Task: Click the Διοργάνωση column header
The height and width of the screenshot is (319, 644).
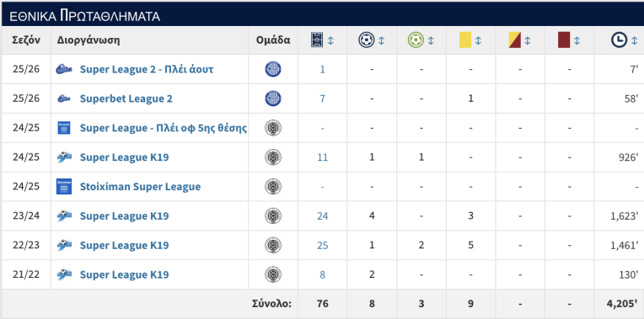Action: (89, 40)
